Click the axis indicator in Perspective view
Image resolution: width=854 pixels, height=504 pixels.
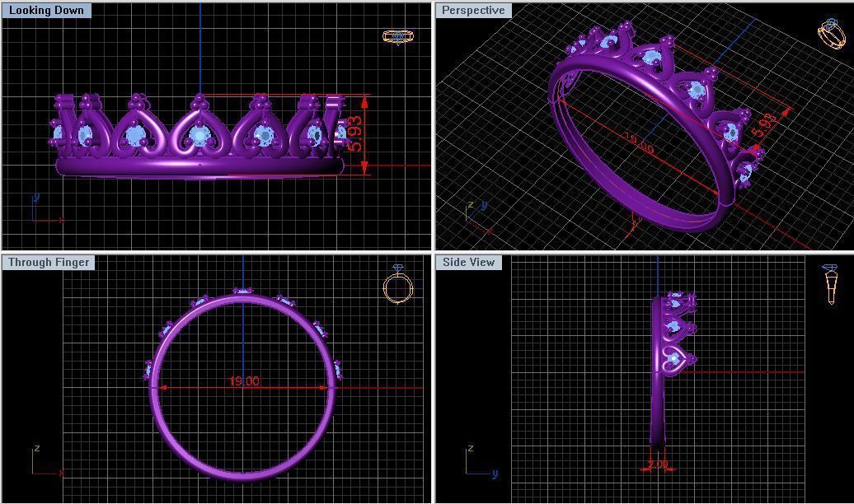[x=478, y=217]
